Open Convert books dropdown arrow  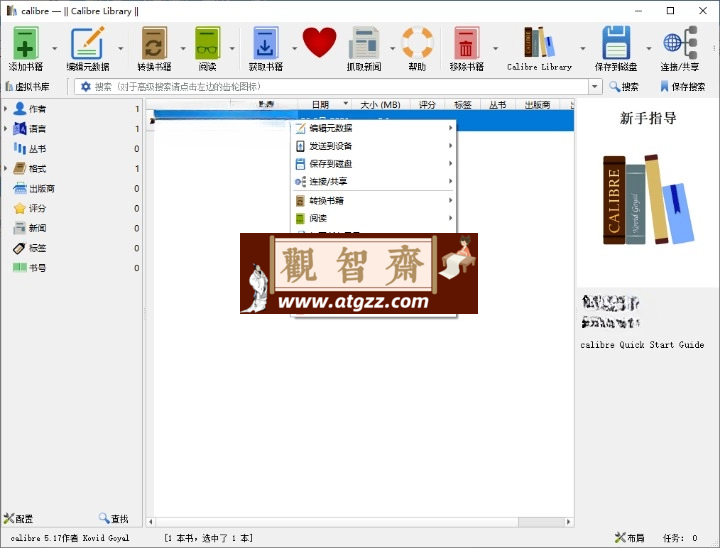click(x=183, y=48)
